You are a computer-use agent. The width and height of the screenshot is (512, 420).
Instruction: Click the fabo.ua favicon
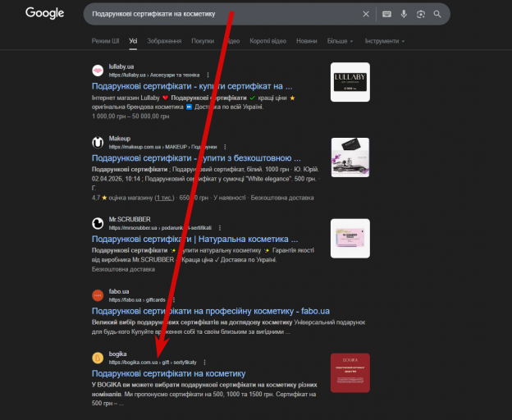click(98, 295)
